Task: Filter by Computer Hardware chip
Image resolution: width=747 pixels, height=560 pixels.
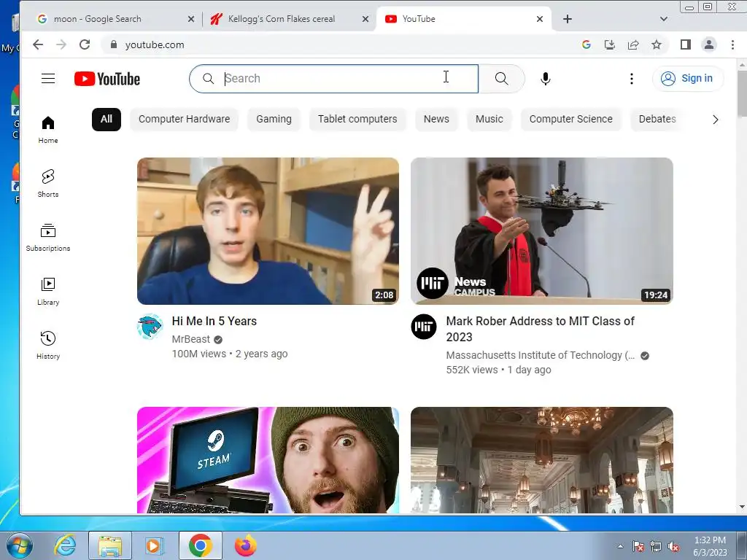Action: [x=184, y=119]
